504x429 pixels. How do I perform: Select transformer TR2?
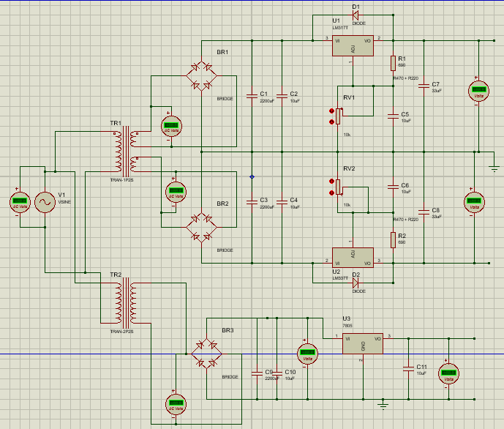(126, 302)
